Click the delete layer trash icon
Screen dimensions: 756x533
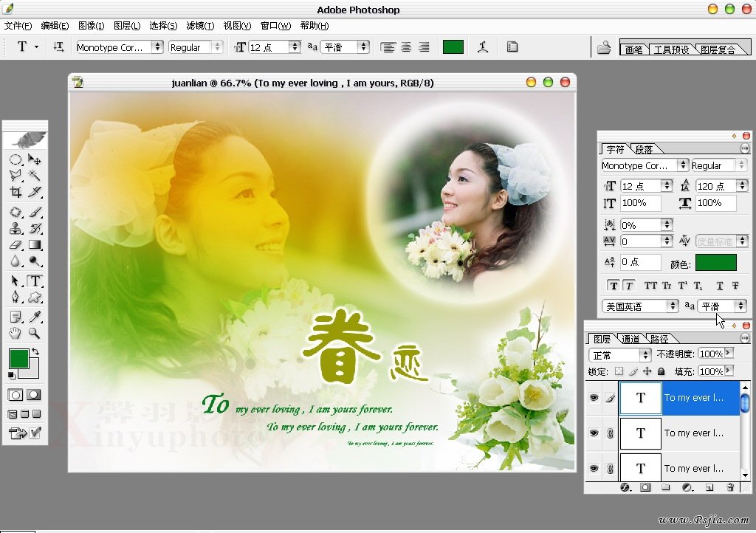730,487
